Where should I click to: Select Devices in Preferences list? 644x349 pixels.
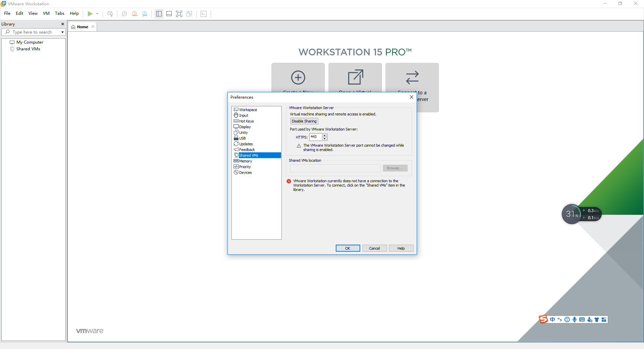(x=245, y=172)
